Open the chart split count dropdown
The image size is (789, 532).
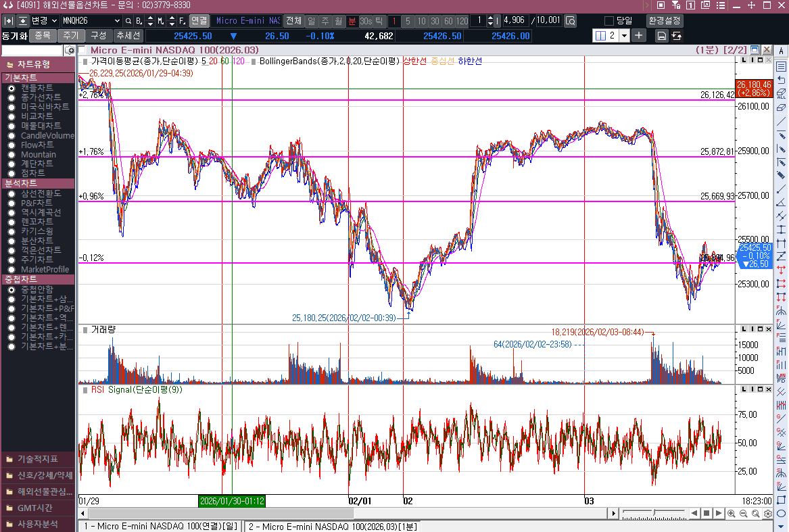tap(623, 35)
